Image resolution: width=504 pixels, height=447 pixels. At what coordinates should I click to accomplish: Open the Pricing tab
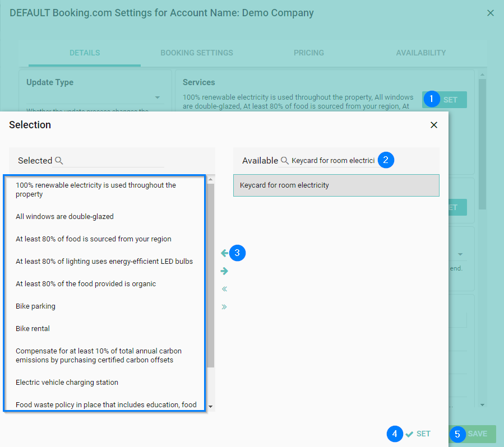point(308,53)
